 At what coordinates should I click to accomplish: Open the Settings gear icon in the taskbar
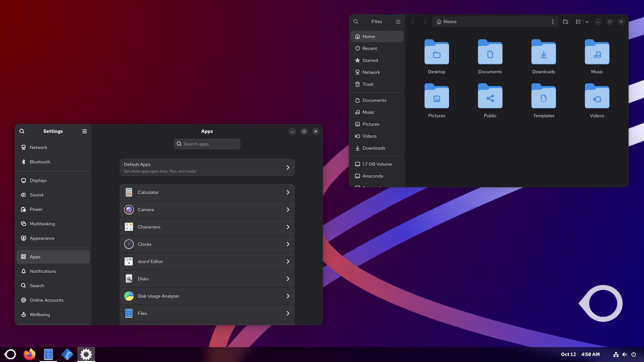click(86, 354)
